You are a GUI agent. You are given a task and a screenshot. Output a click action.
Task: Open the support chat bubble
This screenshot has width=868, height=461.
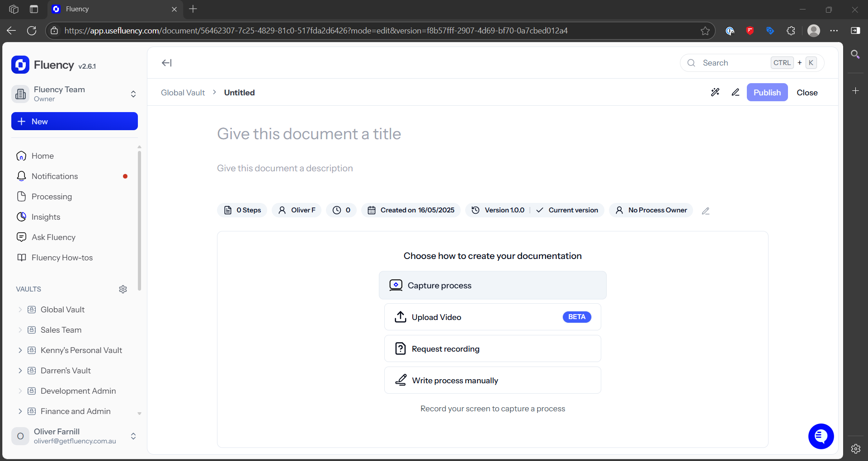tap(821, 436)
